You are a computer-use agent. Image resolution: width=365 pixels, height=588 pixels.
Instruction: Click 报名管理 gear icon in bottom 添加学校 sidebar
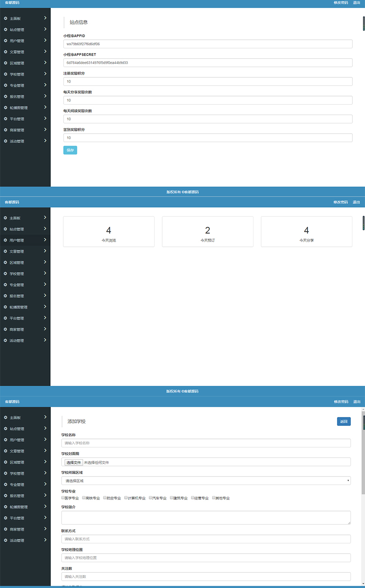(x=6, y=496)
